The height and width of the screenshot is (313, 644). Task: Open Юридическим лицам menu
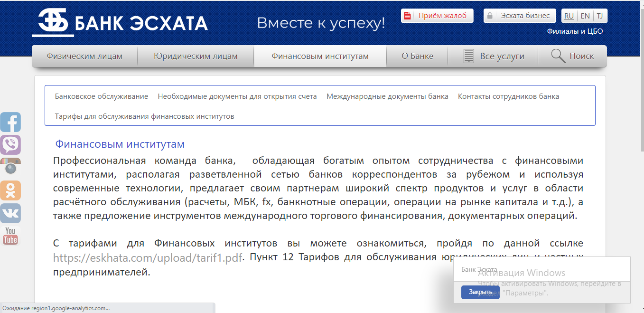(x=196, y=56)
